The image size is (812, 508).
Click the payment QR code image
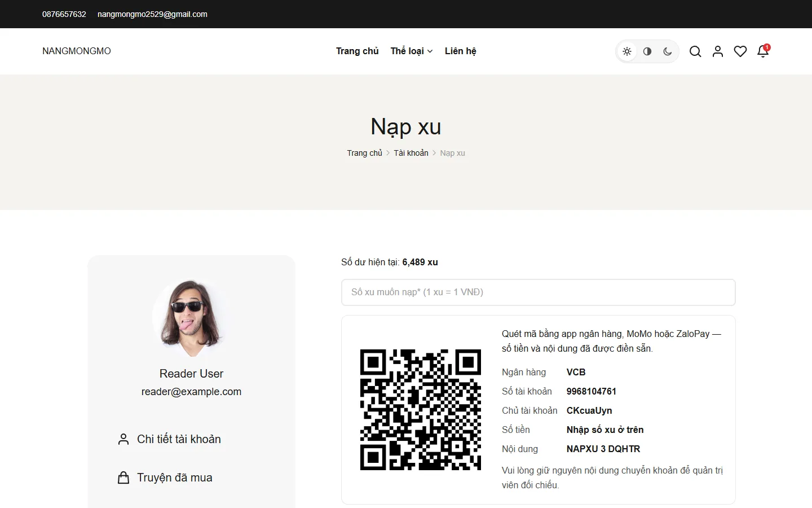[421, 410]
